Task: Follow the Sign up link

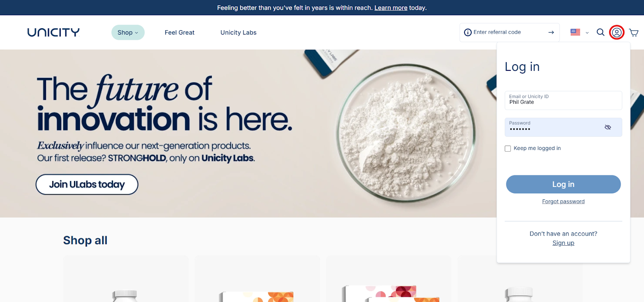Action: pyautogui.click(x=563, y=243)
